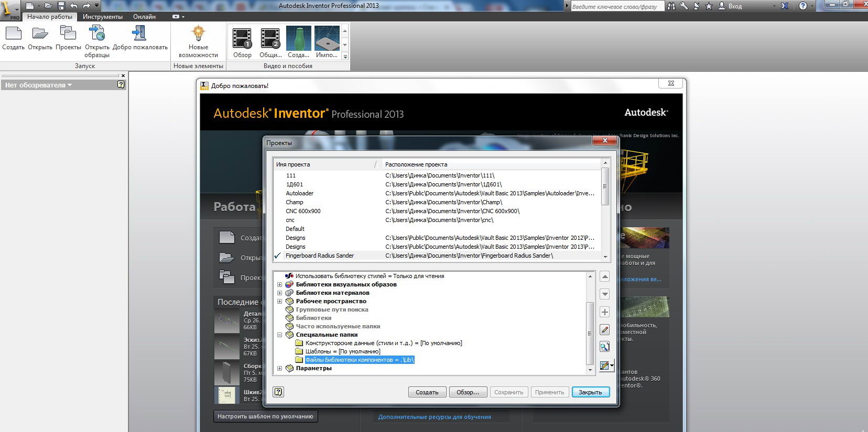
Task: Select Autoloader project row
Action: tap(437, 193)
